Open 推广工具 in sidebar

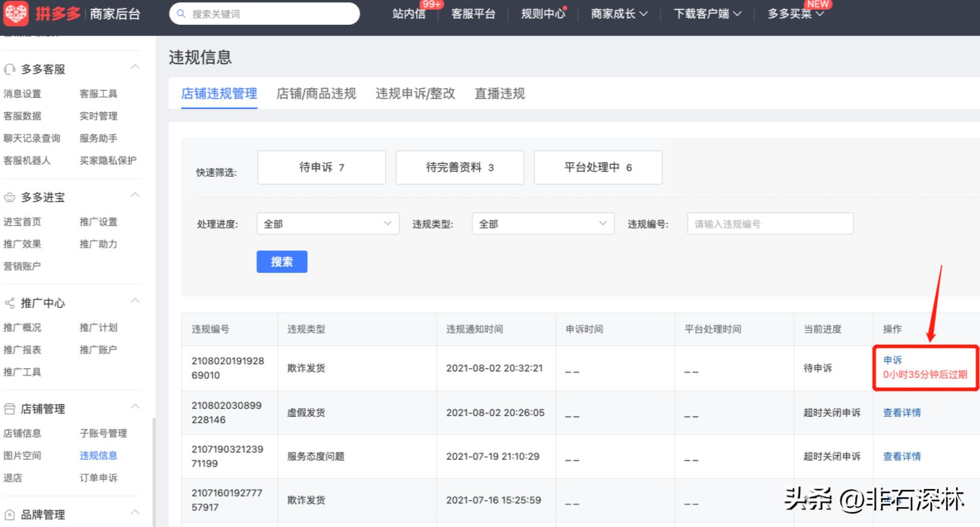pos(22,372)
